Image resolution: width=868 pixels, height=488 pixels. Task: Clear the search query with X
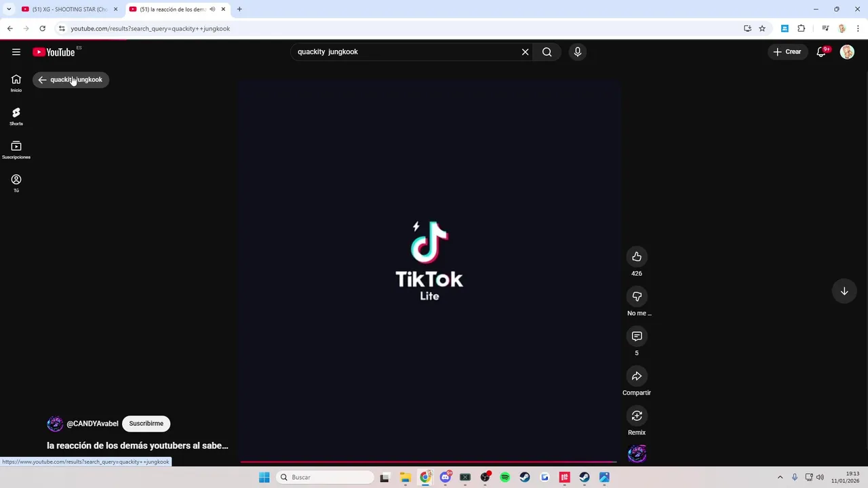525,52
